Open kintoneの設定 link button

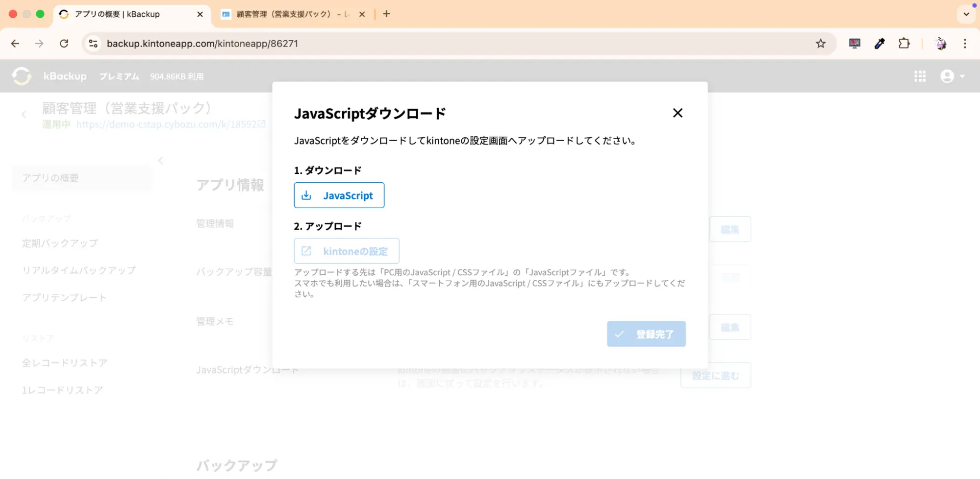(346, 251)
